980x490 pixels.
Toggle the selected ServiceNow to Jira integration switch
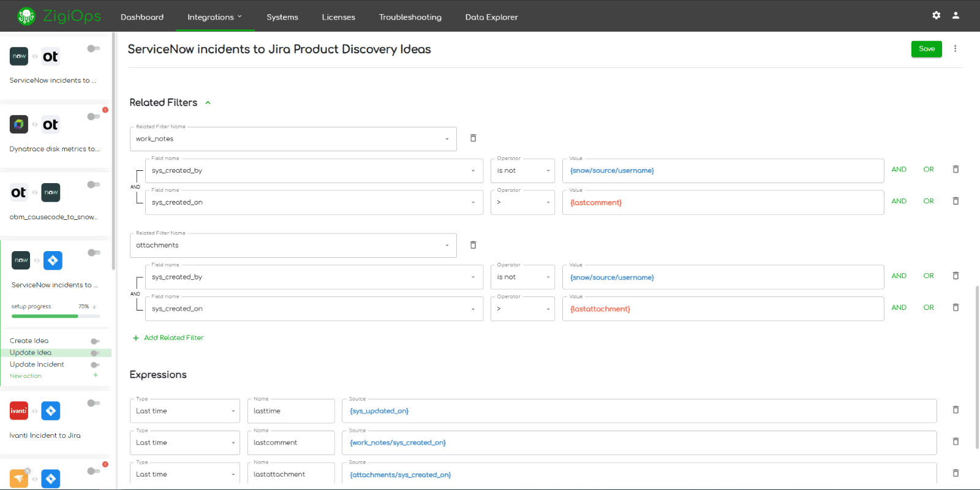[94, 252]
